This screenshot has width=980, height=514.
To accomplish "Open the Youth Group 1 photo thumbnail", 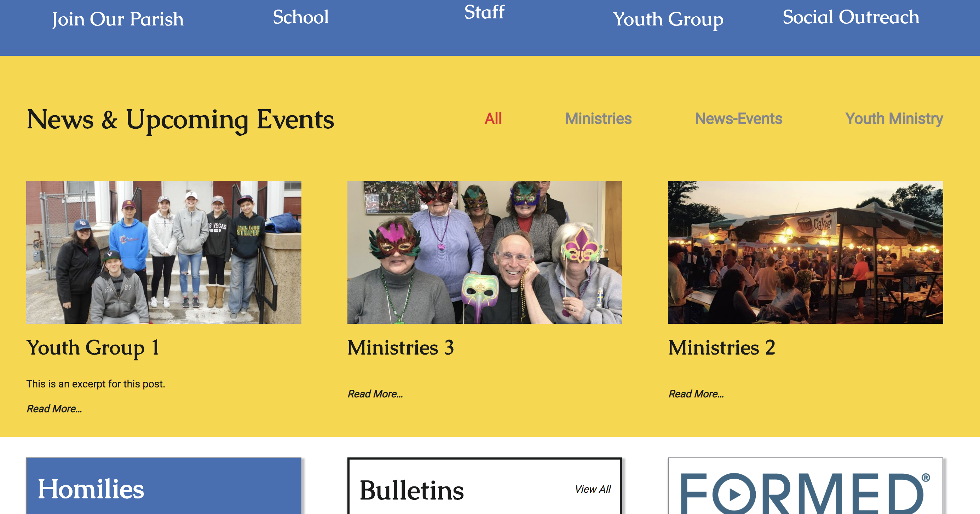I will [163, 252].
